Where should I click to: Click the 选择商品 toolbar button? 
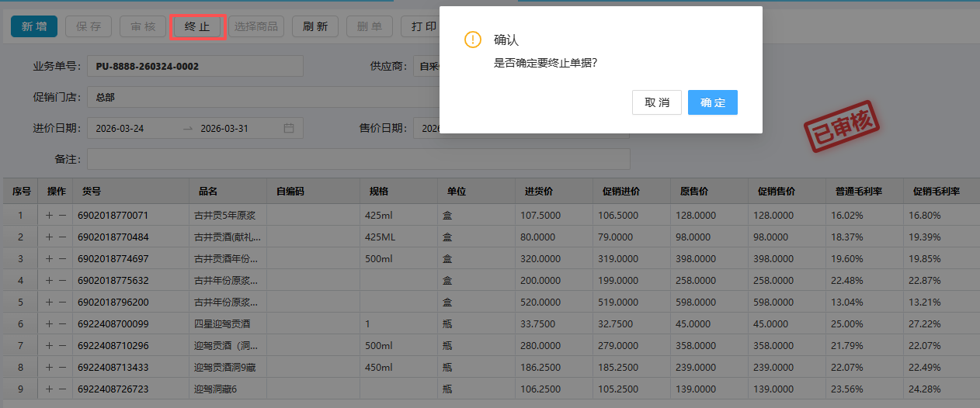(x=256, y=26)
